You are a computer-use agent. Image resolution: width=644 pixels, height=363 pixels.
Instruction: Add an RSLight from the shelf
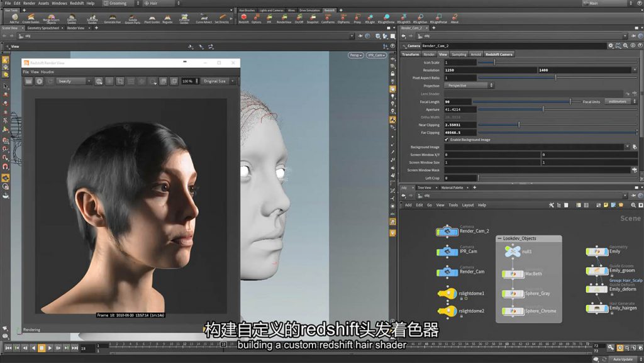coord(370,18)
